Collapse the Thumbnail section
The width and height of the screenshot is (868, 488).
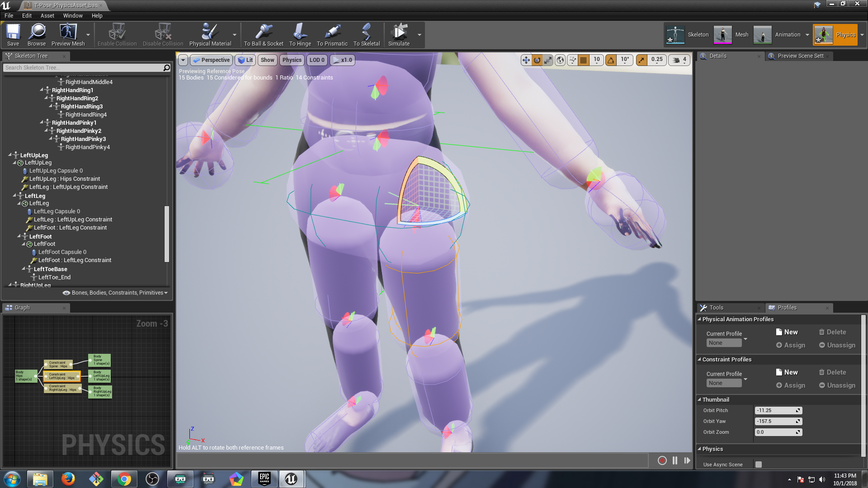tap(699, 399)
